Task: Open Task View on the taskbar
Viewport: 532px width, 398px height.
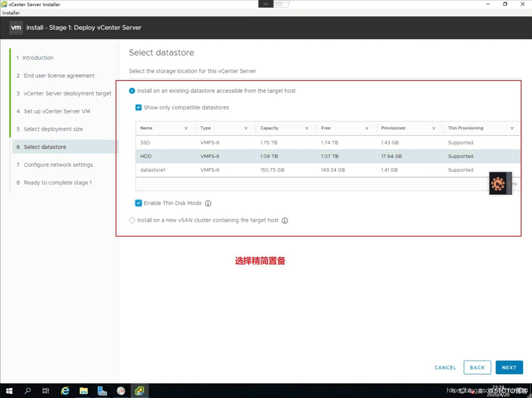Action: click(46, 391)
